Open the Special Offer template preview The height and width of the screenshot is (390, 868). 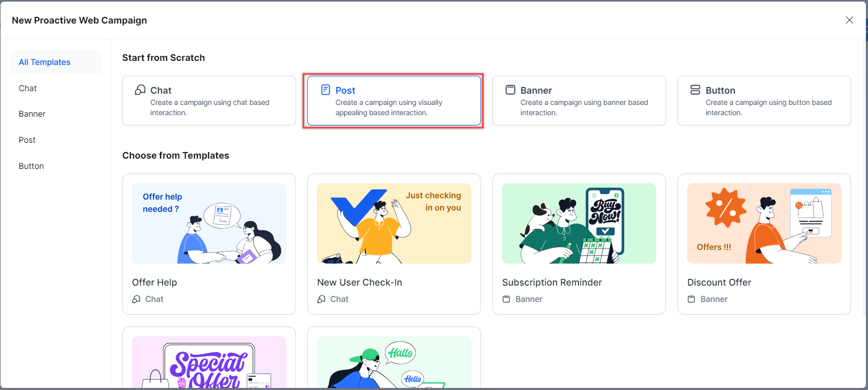point(209,362)
